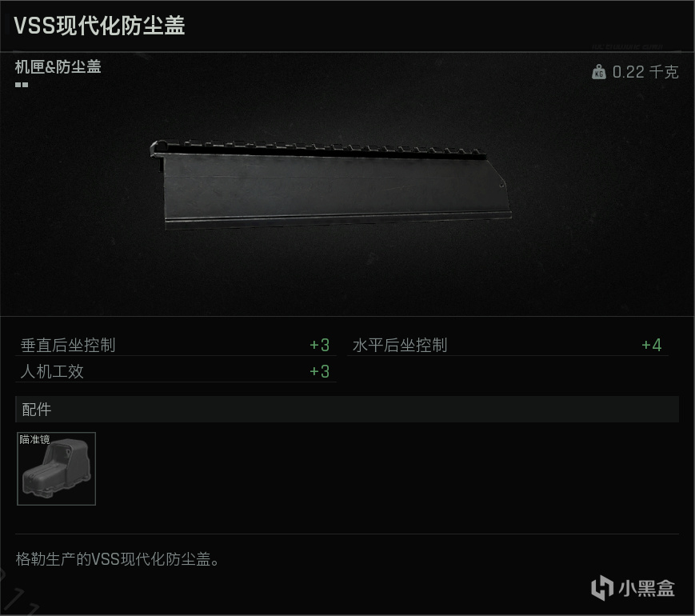Select the 垂直后坐控制 stat row
Image resolution: width=695 pixels, height=616 pixels.
pyautogui.click(x=175, y=345)
